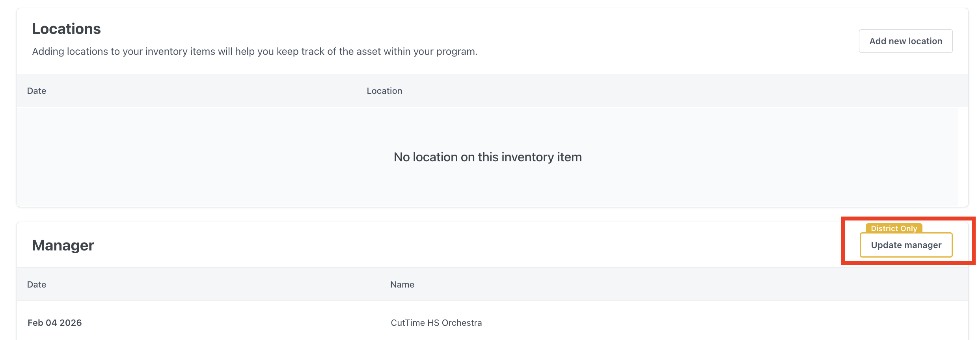The height and width of the screenshot is (340, 980).
Task: Select the Locations section heading
Action: 66,29
